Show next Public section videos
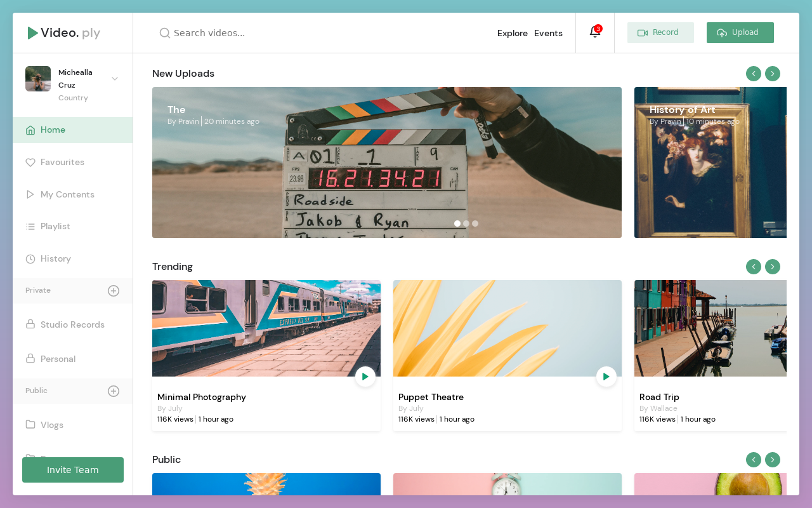 tap(772, 460)
